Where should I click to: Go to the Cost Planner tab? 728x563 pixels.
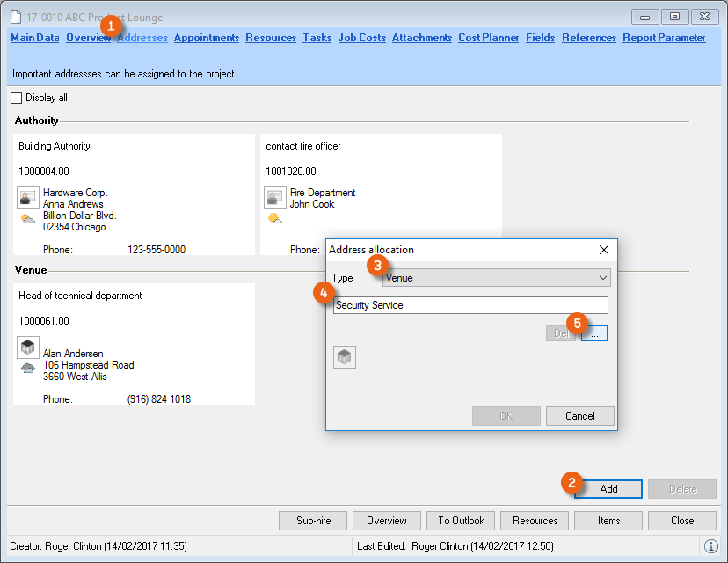pos(489,38)
